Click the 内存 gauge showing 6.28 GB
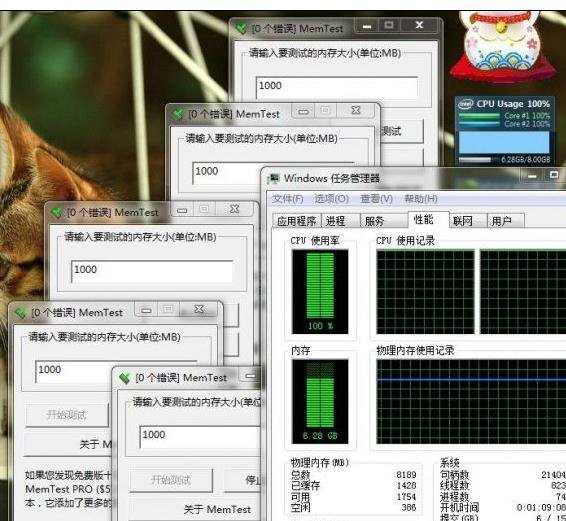Viewport: 566px width, 521px height. [x=320, y=401]
